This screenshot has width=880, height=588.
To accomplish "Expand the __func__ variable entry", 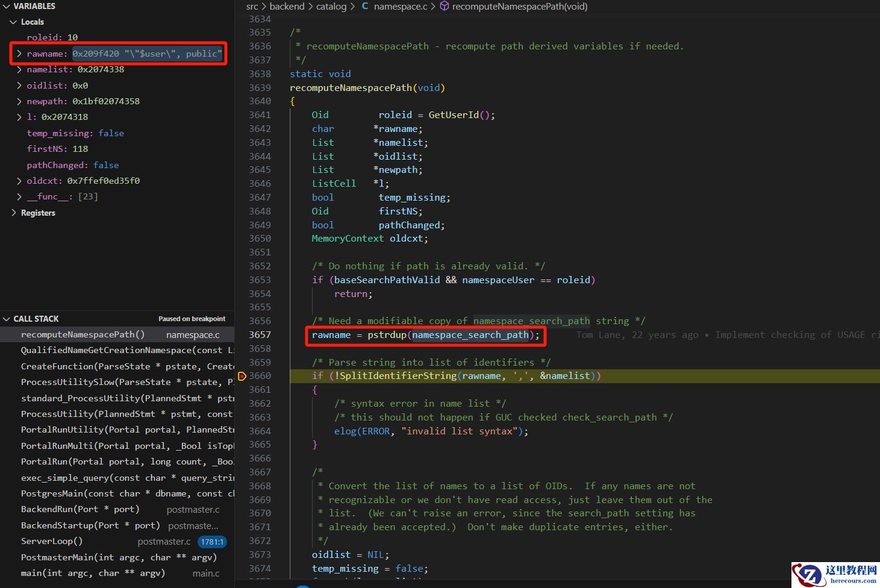I will (19, 196).
